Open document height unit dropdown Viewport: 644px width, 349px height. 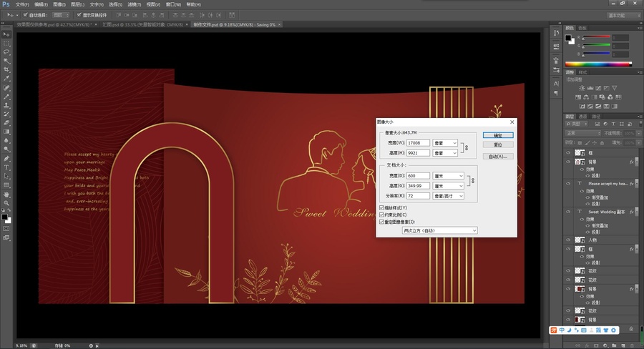click(x=449, y=186)
